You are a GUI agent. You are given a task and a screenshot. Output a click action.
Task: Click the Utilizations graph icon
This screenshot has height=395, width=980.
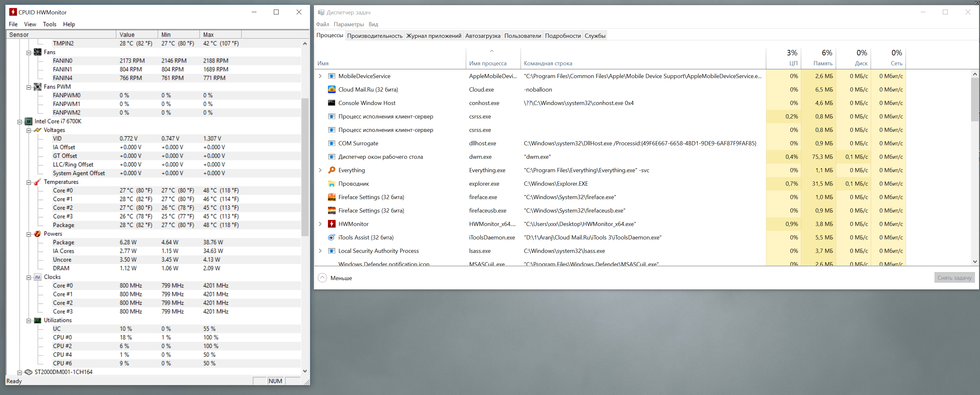point(38,320)
